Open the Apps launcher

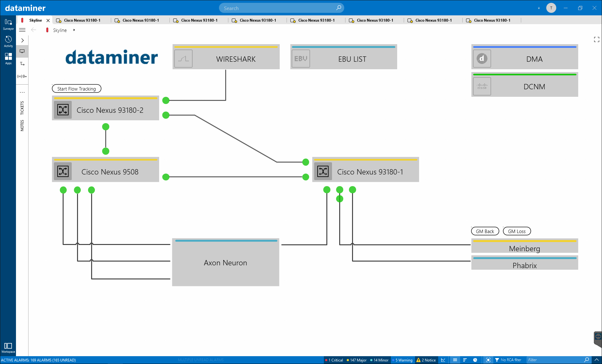pos(8,59)
